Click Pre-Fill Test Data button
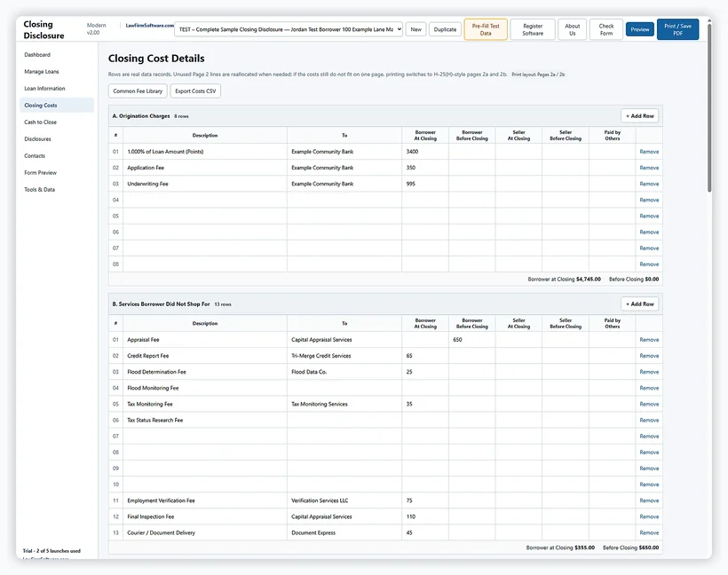Screen dimensions: 728x575 click(486, 29)
